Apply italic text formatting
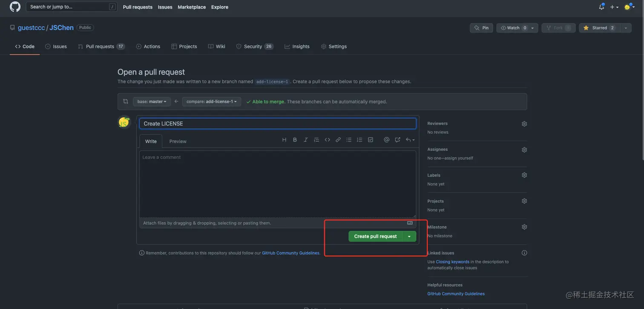 coord(305,140)
